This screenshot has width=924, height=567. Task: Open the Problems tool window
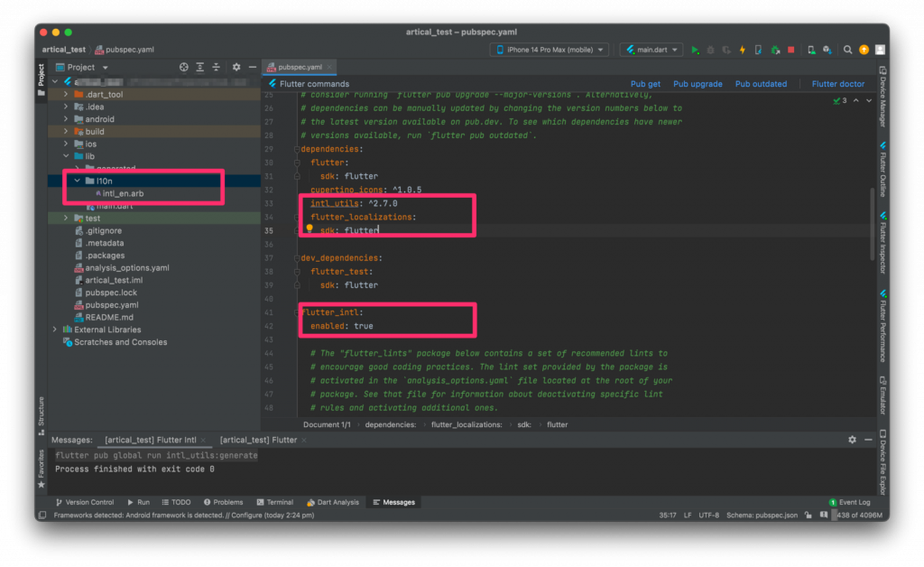[224, 502]
